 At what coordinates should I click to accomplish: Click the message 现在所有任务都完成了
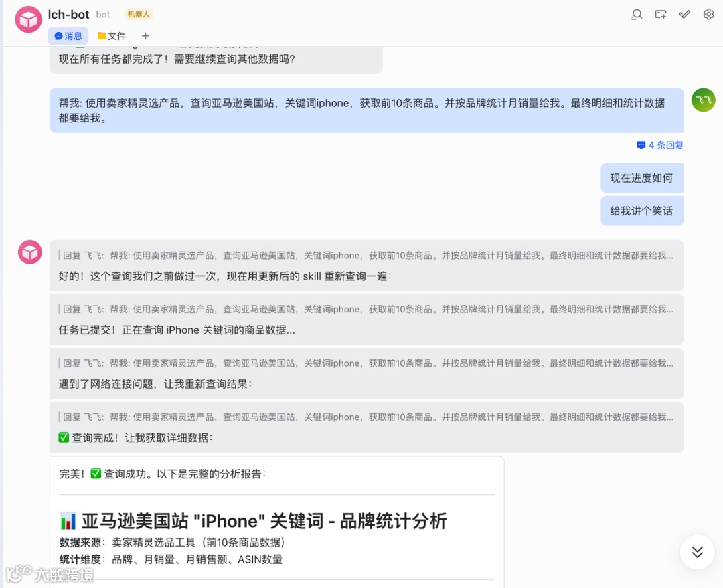pyautogui.click(x=177, y=59)
